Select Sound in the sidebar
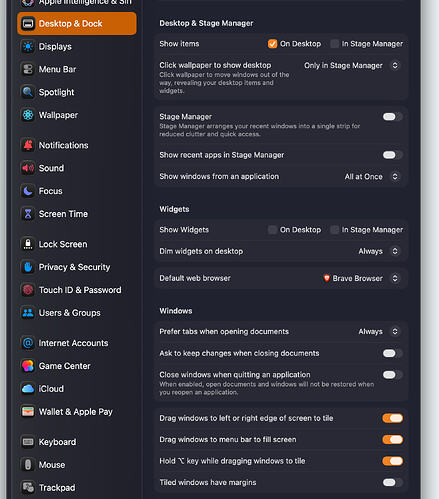The image size is (439, 499). [x=77, y=168]
